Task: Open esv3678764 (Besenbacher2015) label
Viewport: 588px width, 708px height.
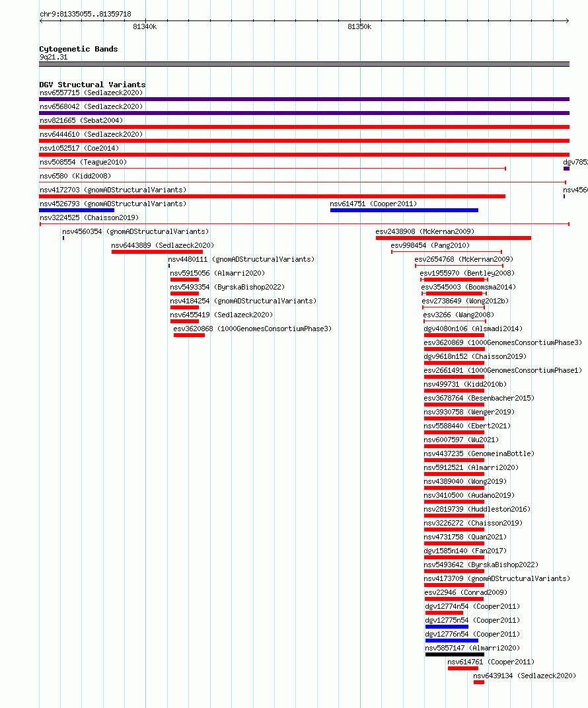Action: pyautogui.click(x=479, y=398)
